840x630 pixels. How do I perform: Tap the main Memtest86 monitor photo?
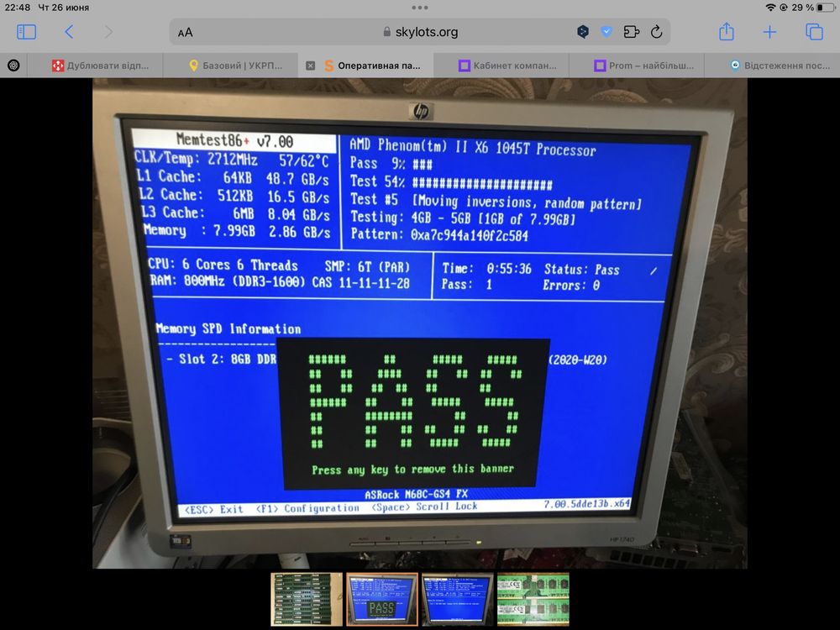pyautogui.click(x=420, y=323)
